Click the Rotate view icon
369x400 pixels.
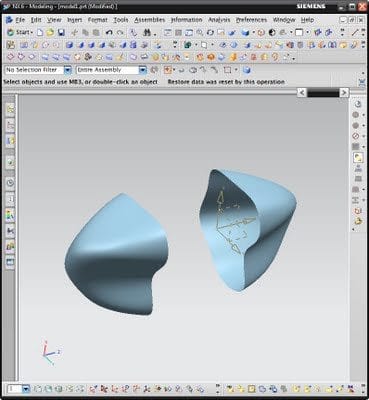(210, 32)
